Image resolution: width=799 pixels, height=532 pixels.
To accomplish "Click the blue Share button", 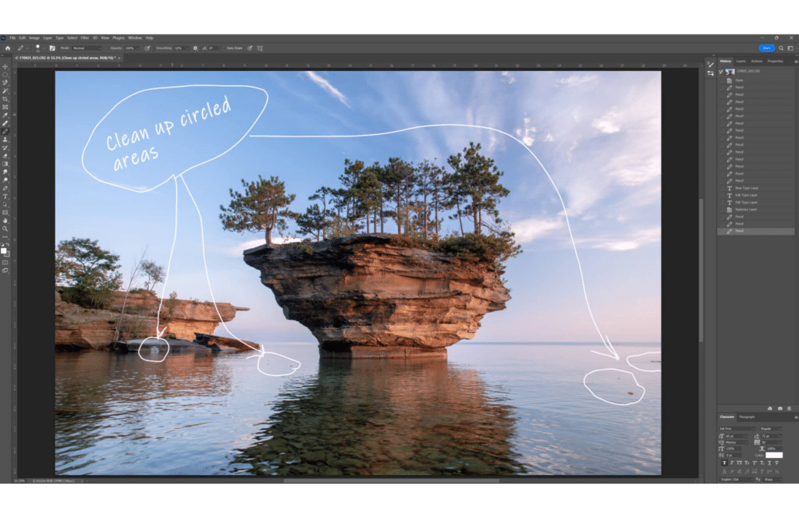I will pyautogui.click(x=766, y=48).
